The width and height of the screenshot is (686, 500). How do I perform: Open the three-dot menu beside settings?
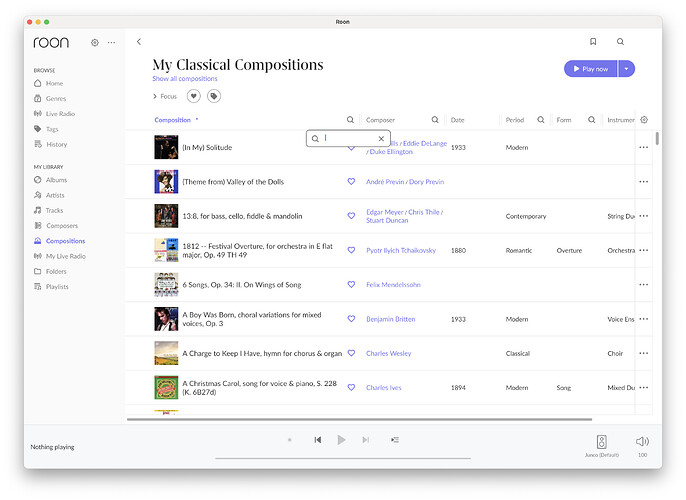112,42
